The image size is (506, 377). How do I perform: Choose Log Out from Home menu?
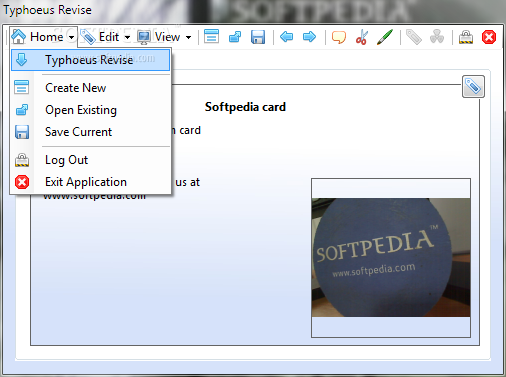pos(90,160)
